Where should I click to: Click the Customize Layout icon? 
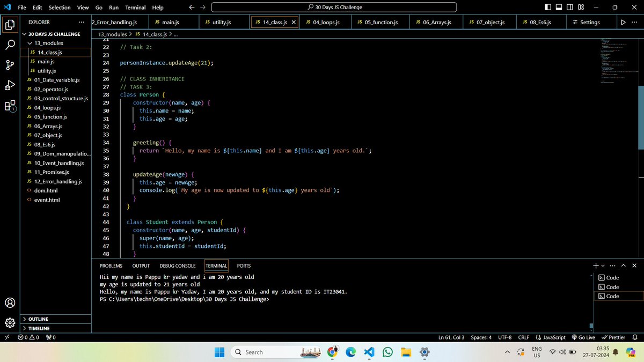581,8
